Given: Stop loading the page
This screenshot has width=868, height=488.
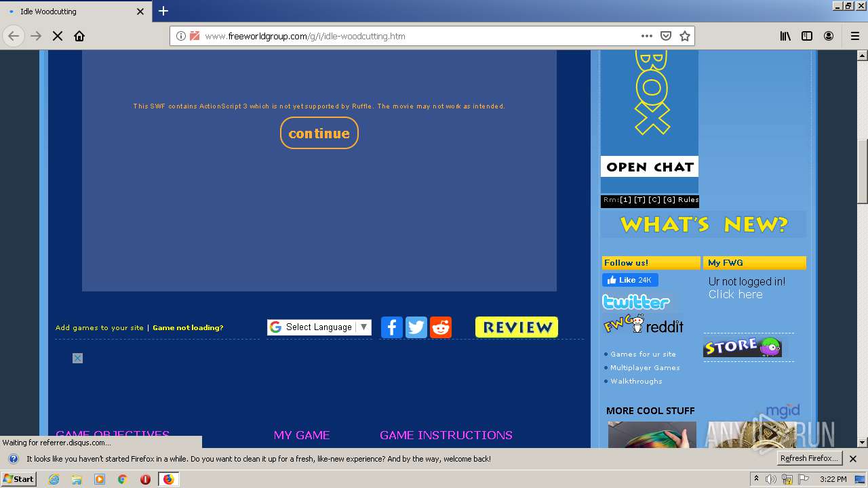Looking at the screenshot, I should [x=58, y=36].
